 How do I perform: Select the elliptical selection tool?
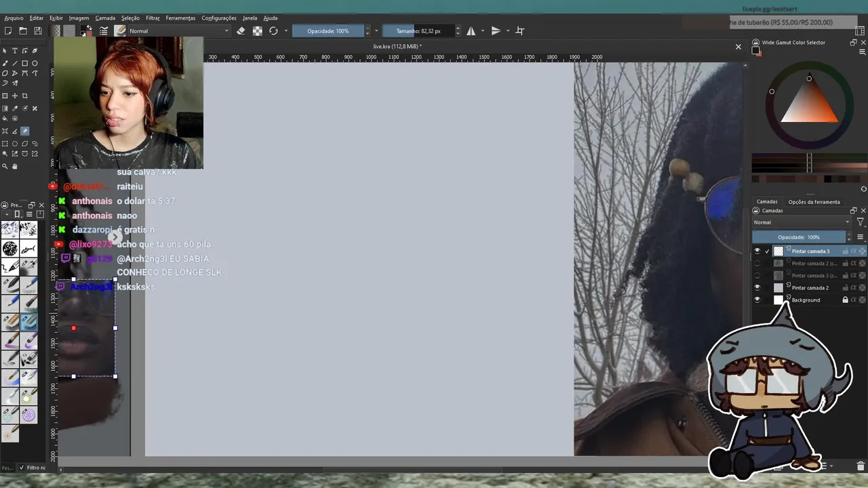point(15,144)
